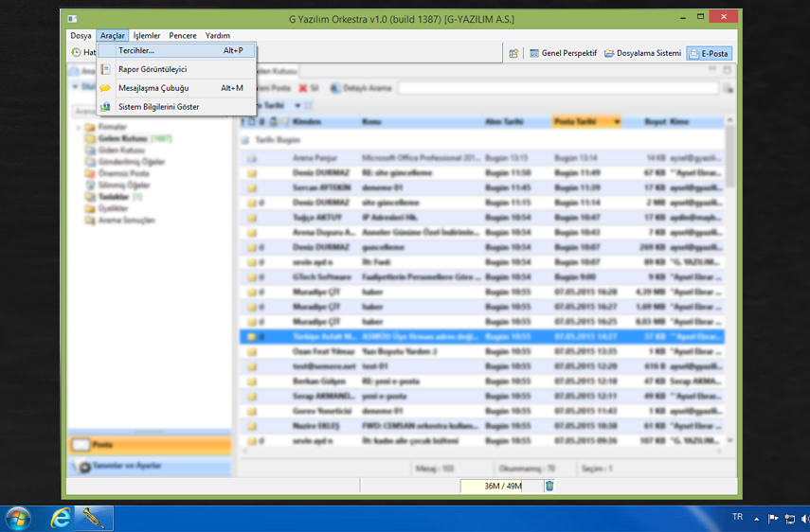Image resolution: width=810 pixels, height=532 pixels.
Task: Open Detaylı Arama advanced search
Action: click(x=361, y=88)
